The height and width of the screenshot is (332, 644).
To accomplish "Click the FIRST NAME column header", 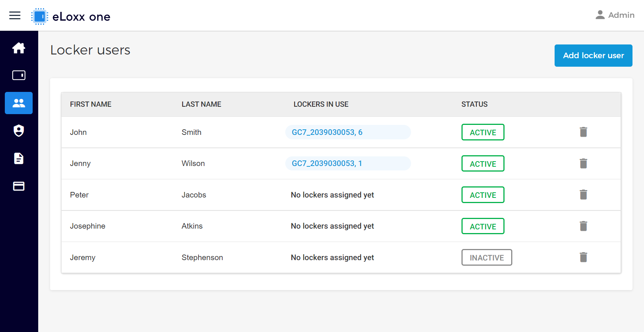I will 91,104.
